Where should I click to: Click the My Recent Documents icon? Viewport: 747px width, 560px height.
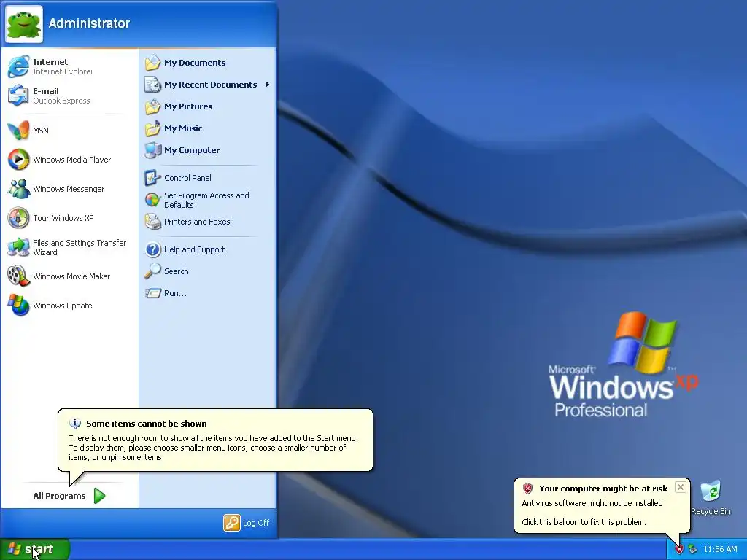(152, 85)
